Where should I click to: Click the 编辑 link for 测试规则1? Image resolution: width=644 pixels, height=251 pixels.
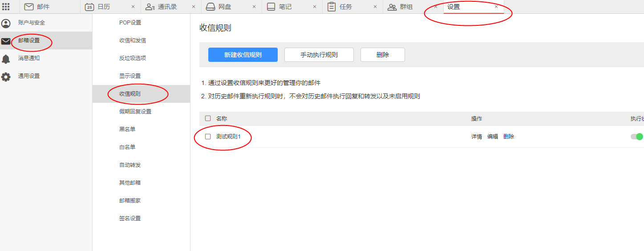coord(493,137)
